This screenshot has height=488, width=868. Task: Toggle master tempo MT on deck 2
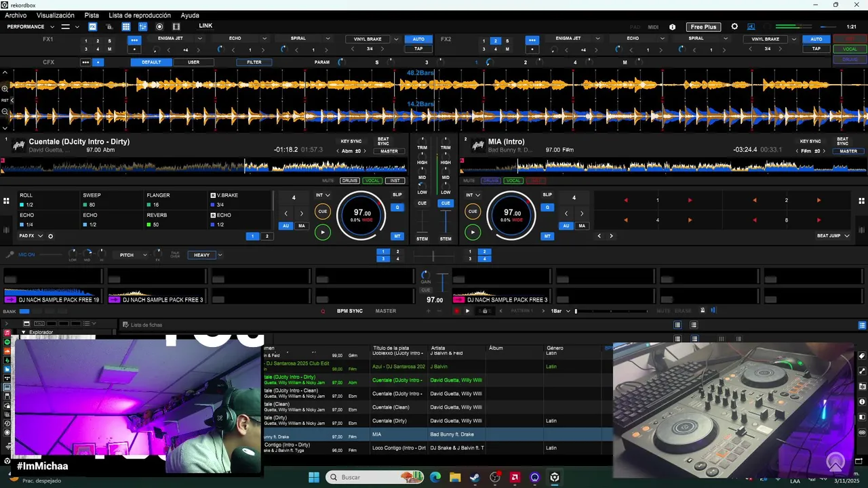[547, 236]
